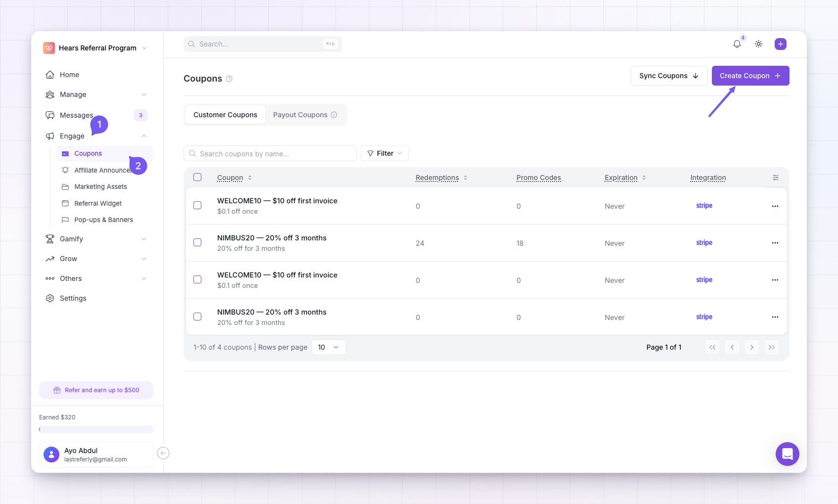This screenshot has width=838, height=504.
Task: Click the Gamify trophy icon
Action: 50,239
